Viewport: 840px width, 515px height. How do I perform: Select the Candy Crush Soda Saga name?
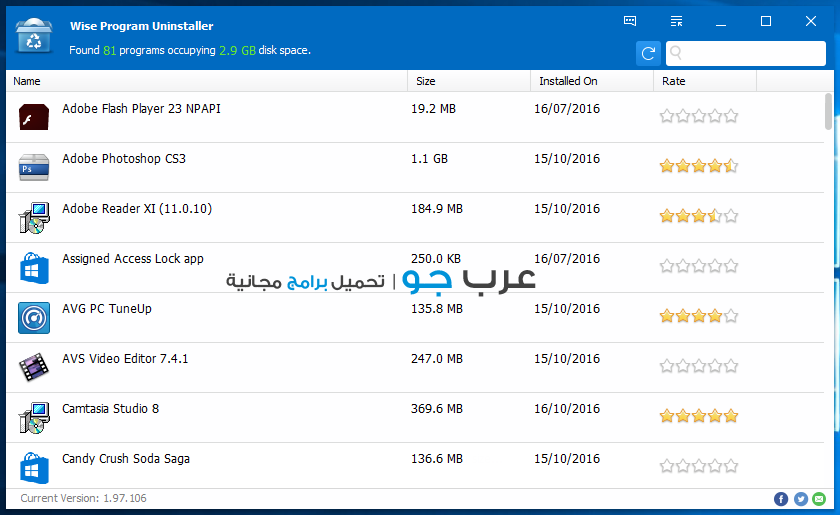(x=126, y=459)
